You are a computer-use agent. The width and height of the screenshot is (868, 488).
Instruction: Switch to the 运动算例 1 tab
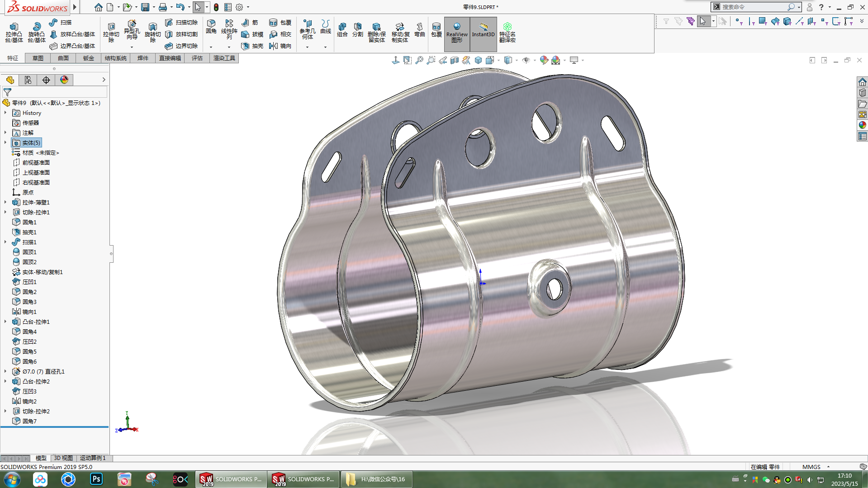point(93,458)
